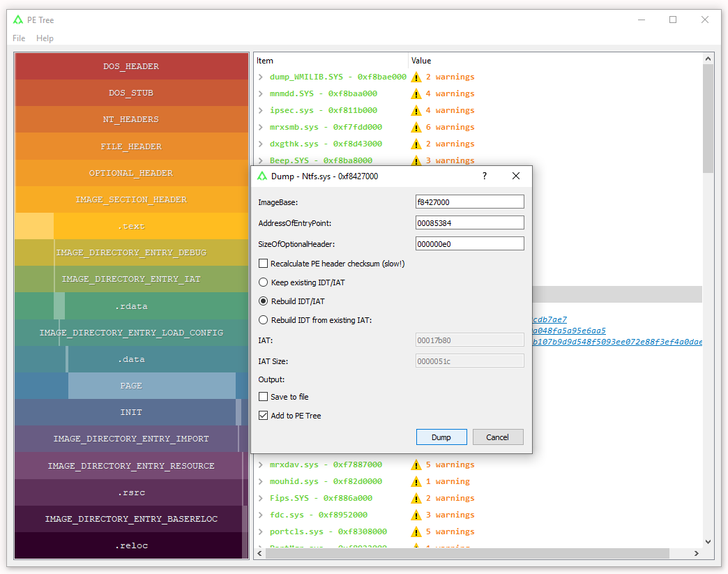This screenshot has width=728, height=574.
Task: Select the PAGE section block
Action: point(131,386)
